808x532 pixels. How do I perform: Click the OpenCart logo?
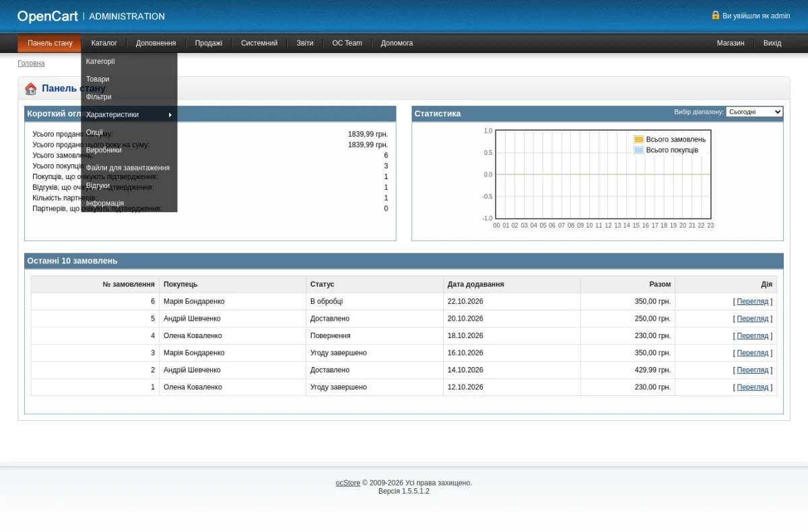[48, 16]
